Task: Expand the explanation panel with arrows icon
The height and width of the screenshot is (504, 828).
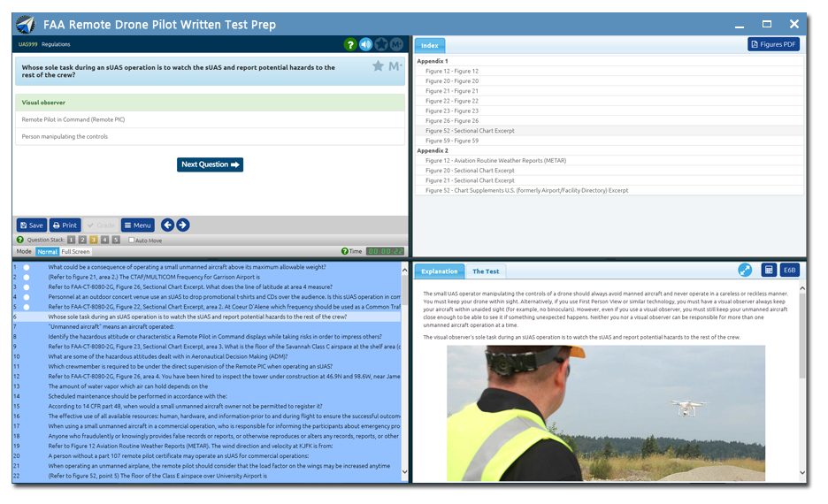Action: click(x=745, y=271)
